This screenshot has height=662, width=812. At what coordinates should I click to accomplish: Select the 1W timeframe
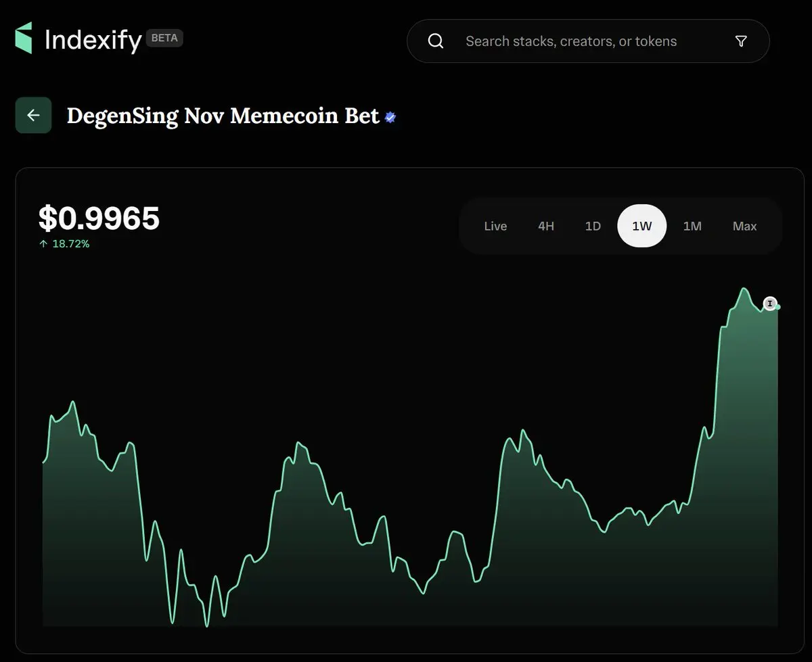point(641,226)
